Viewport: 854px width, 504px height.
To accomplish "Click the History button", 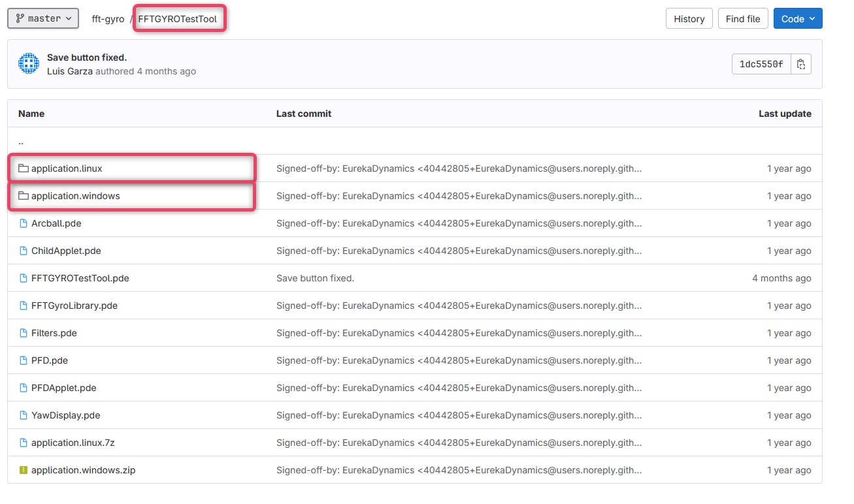I will 689,19.
